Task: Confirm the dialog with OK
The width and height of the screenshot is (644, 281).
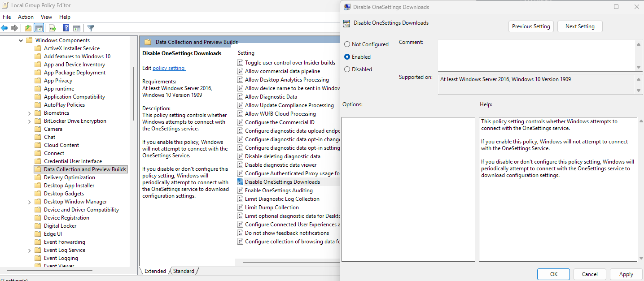Action: pyautogui.click(x=554, y=274)
